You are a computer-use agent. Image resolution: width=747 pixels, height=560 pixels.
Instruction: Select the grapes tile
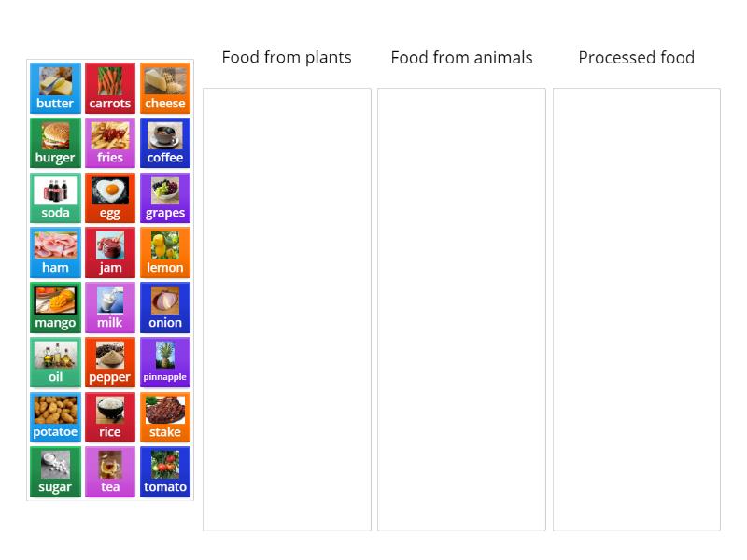point(165,197)
